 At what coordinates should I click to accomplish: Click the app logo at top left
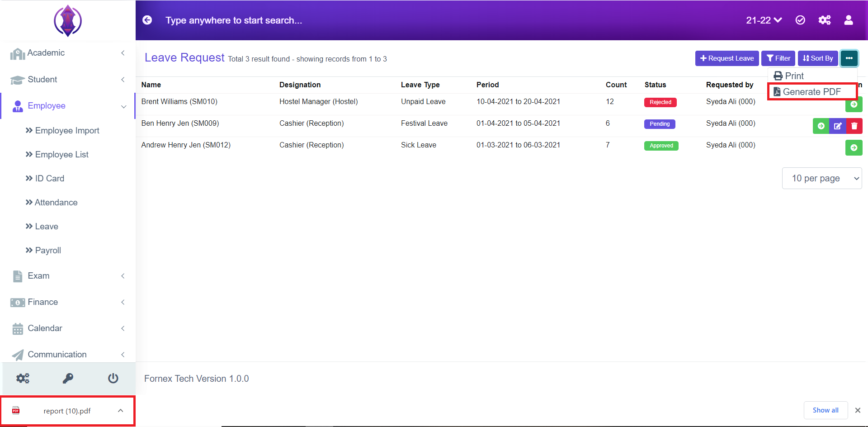(x=68, y=21)
